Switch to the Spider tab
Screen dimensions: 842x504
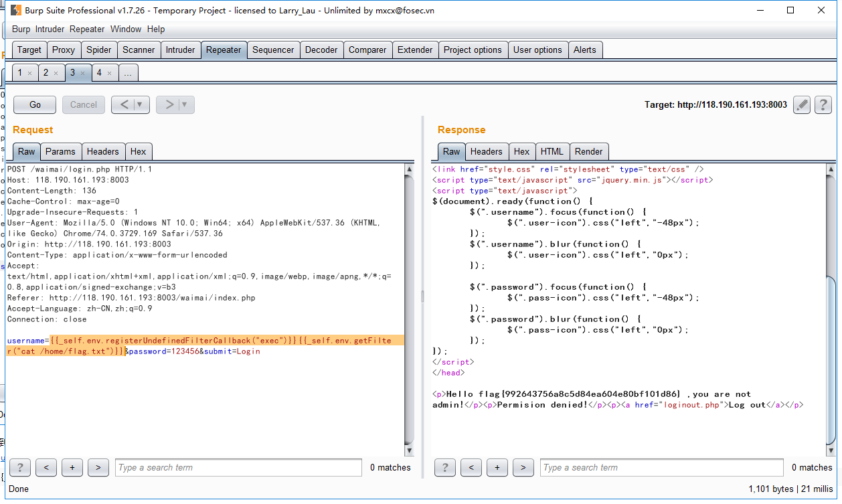point(99,50)
